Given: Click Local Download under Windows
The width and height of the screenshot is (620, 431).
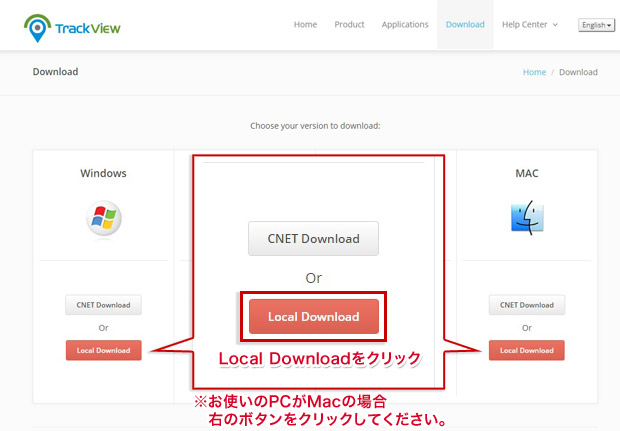Looking at the screenshot, I should (x=104, y=350).
